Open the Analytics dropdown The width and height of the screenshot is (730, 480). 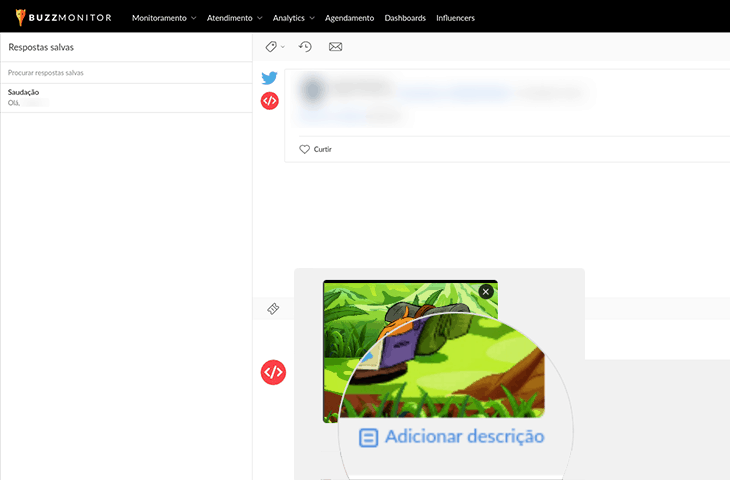click(293, 18)
